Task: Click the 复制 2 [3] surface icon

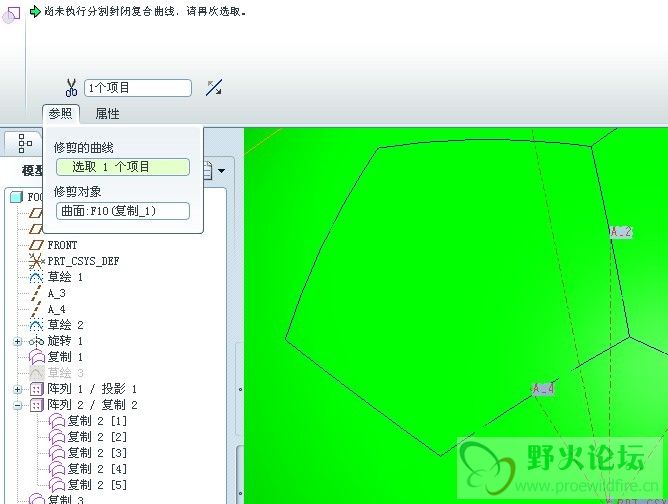Action: [57, 453]
